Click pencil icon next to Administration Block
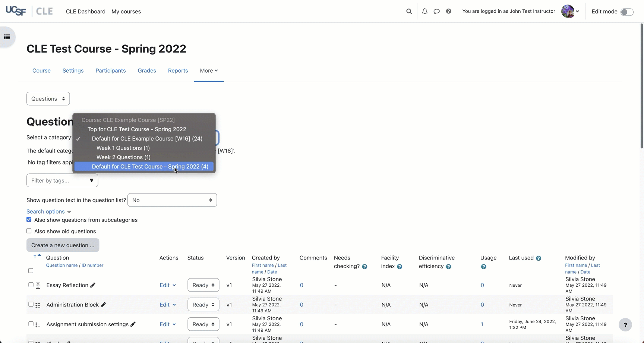 coord(103,305)
